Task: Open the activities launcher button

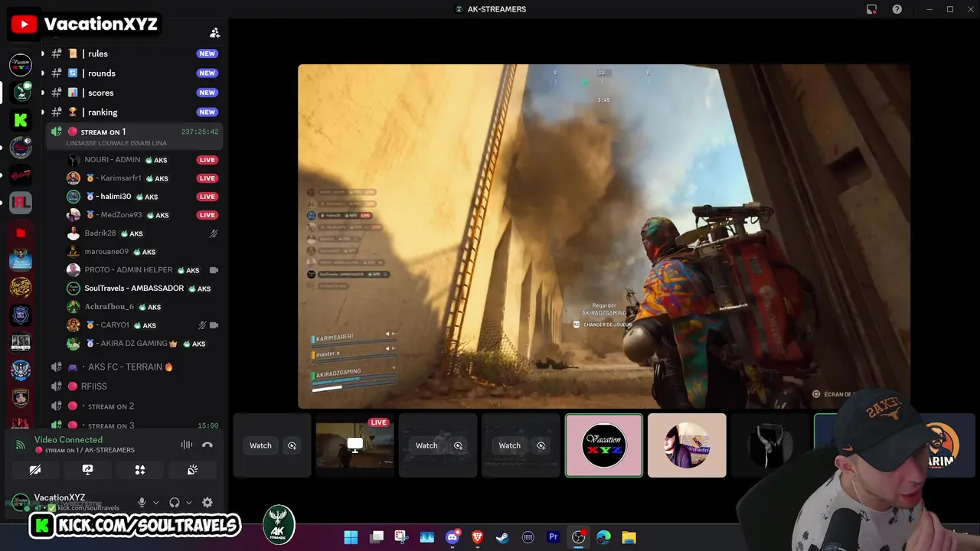Action: pos(140,470)
